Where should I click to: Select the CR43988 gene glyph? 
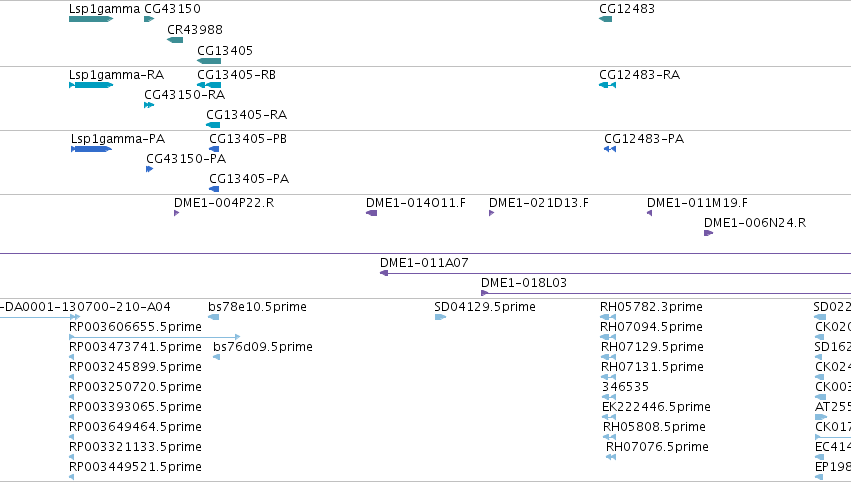pyautogui.click(x=175, y=40)
